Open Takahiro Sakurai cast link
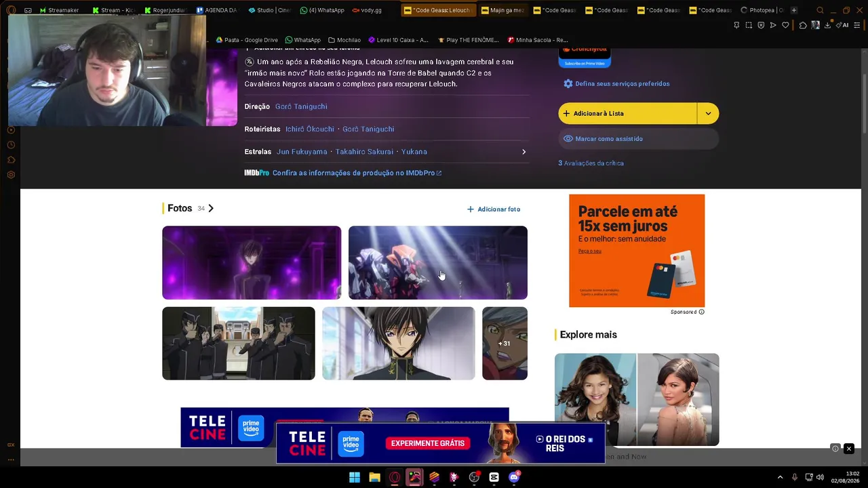The image size is (868, 488). click(x=364, y=152)
